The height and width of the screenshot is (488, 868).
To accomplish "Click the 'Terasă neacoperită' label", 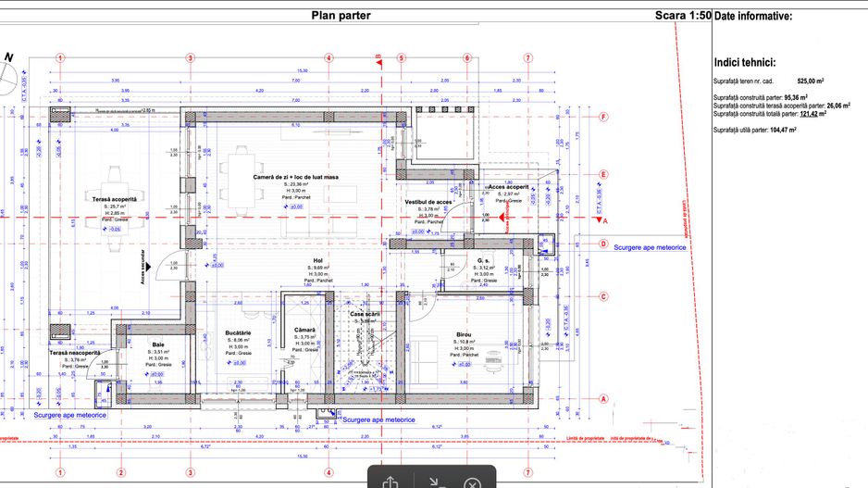I will (x=75, y=353).
